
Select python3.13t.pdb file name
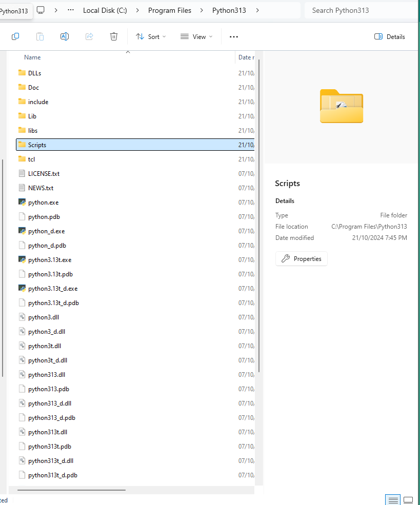point(51,274)
